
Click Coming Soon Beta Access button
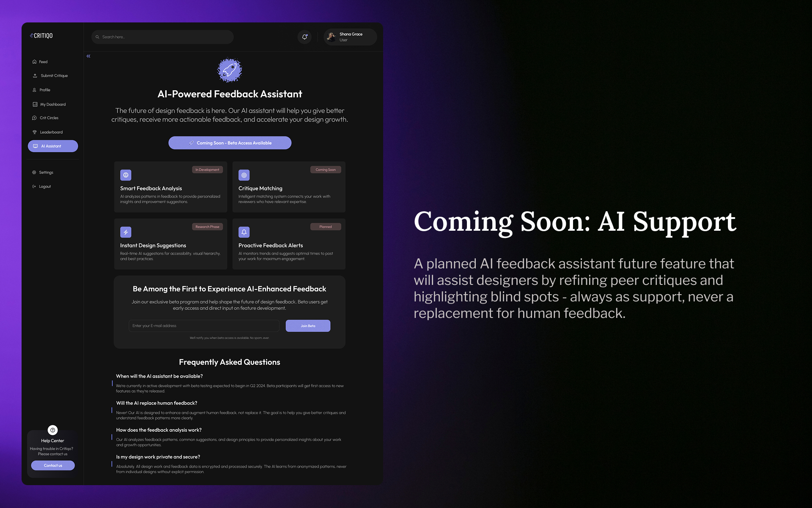point(230,143)
